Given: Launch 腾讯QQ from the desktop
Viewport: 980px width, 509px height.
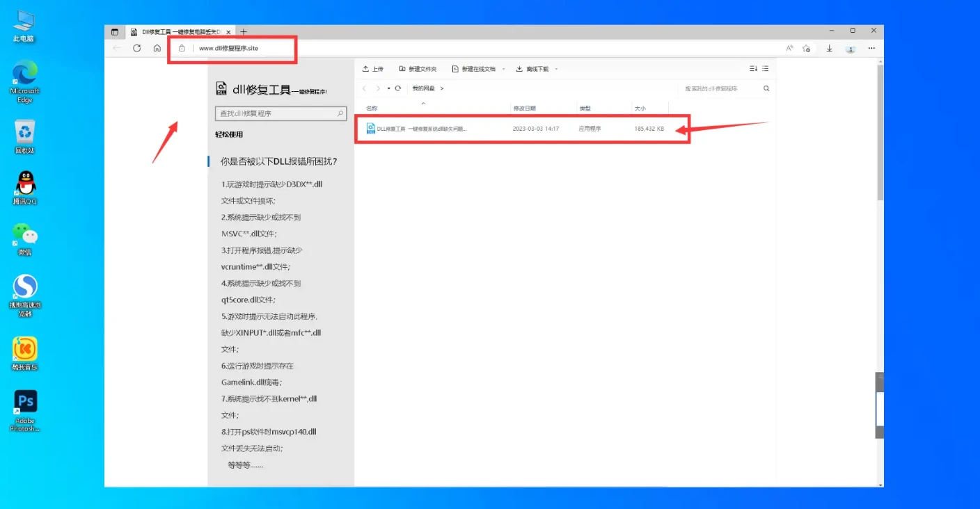Looking at the screenshot, I should [25, 184].
